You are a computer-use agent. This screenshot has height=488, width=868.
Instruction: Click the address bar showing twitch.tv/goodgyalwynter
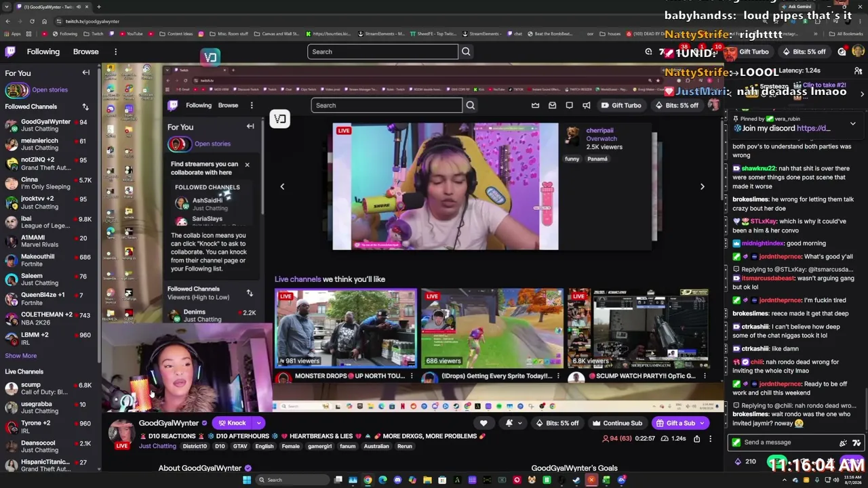[92, 21]
